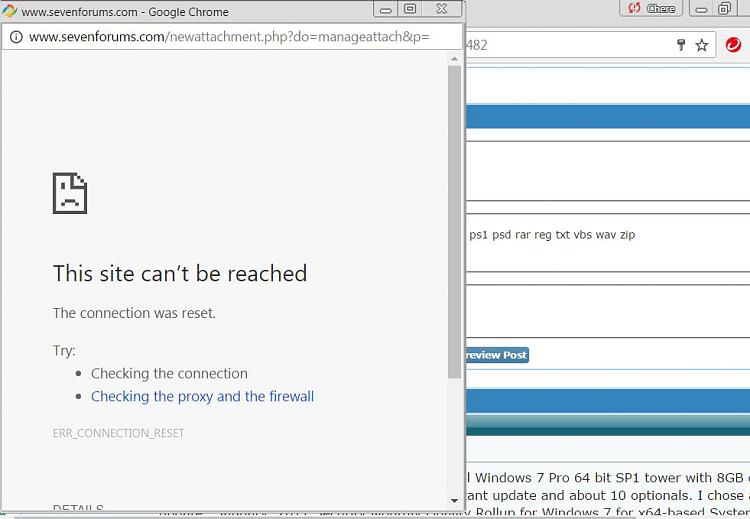
Task: Click the bookmark star in background Chrome window
Action: pos(702,45)
